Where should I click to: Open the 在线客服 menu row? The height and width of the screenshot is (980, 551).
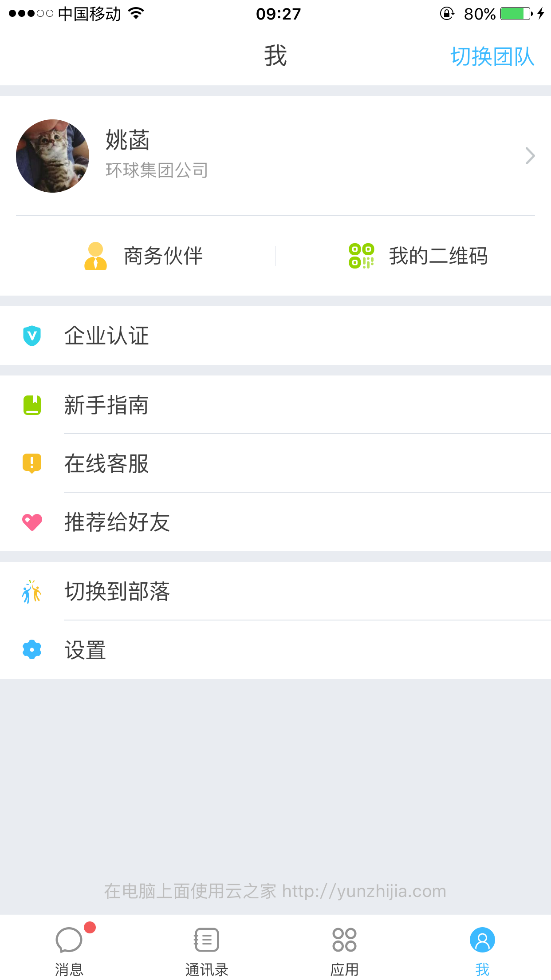[275, 463]
